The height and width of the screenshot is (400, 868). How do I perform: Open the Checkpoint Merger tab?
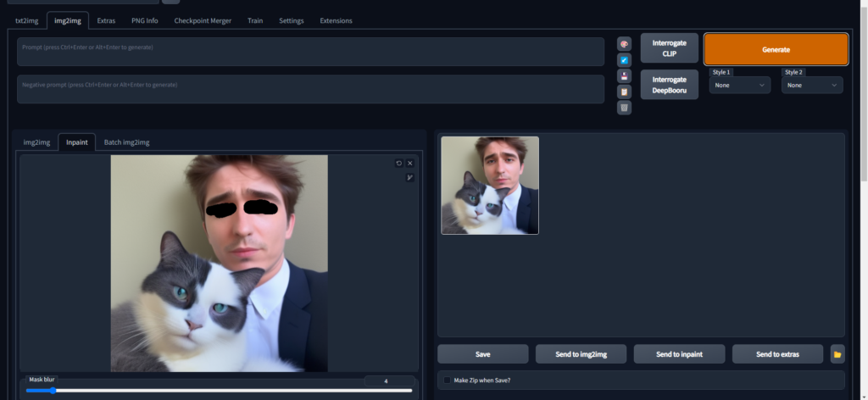point(203,20)
